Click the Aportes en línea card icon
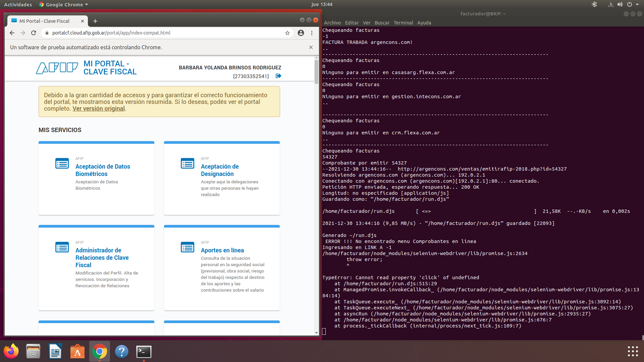Screen dimensions: 644x362 [x=187, y=247]
